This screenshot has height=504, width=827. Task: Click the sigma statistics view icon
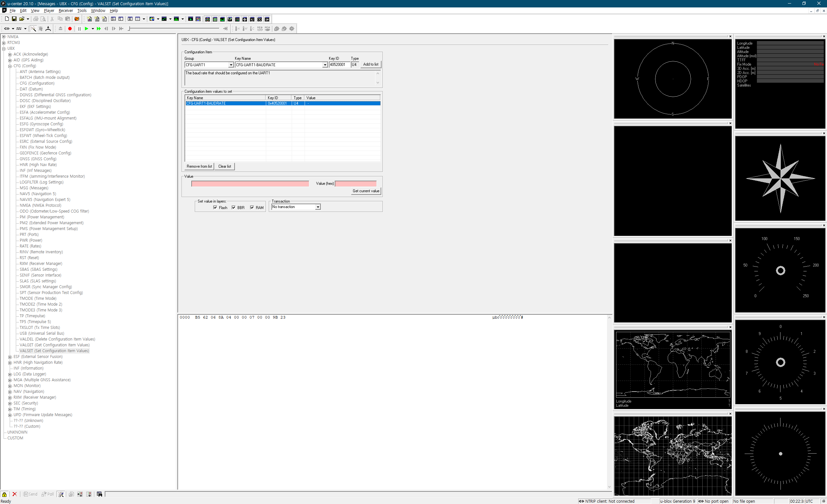coord(130,19)
